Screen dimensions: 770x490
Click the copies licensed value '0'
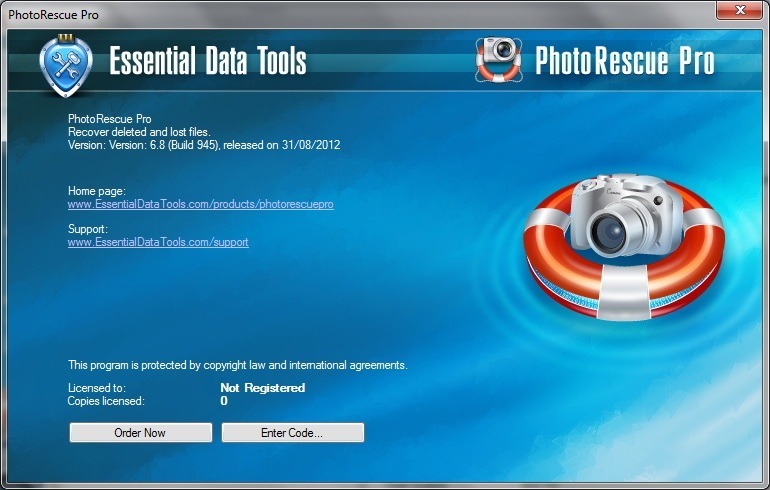coord(224,401)
